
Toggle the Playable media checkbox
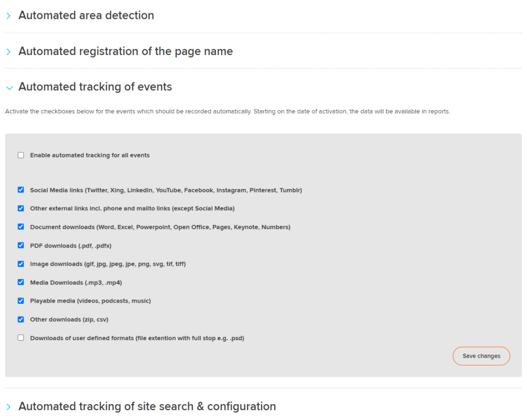coord(21,301)
